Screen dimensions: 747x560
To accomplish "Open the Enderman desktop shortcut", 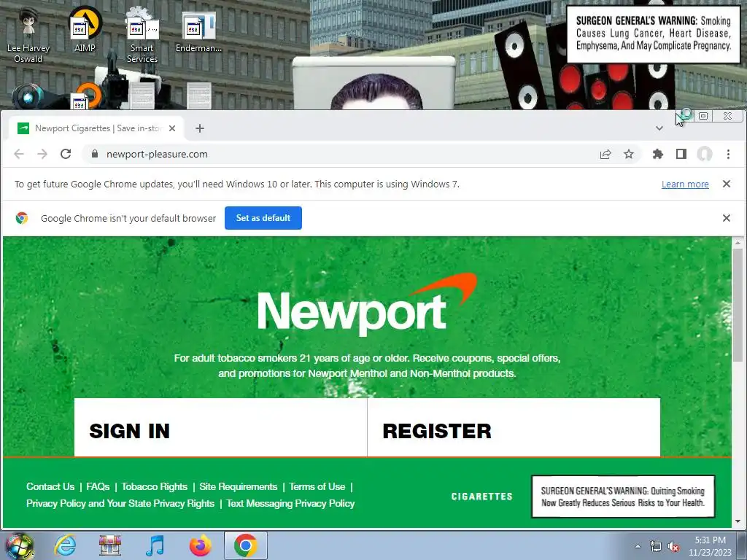I will [198, 32].
